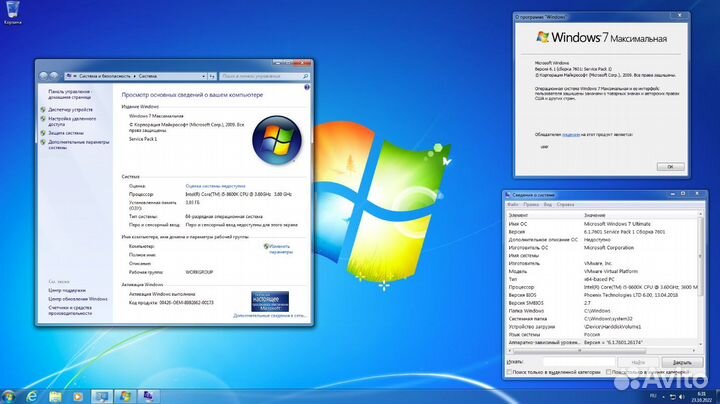The height and width of the screenshot is (404, 720).
Task: Open 'Панель управления - домашняя страница' link
Action: coord(70,94)
